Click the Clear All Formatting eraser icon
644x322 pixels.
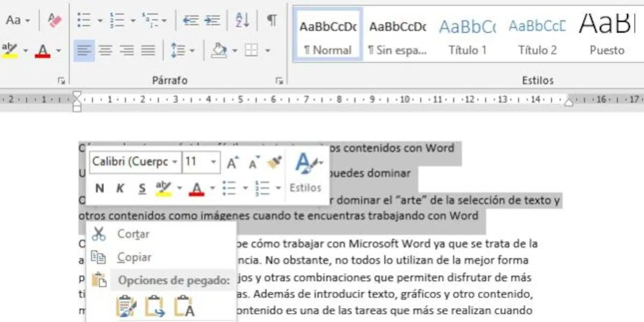click(x=55, y=20)
